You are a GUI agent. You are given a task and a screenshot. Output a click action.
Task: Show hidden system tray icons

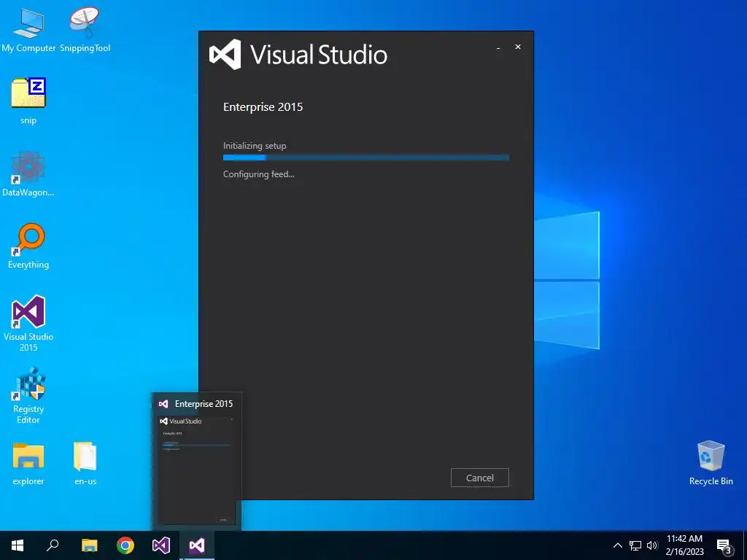(617, 545)
